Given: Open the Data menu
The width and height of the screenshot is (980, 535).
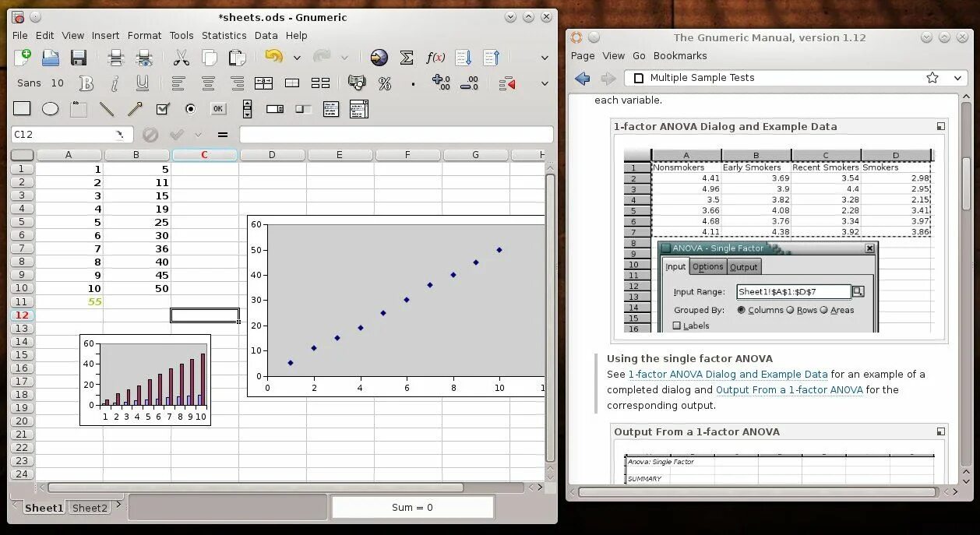Looking at the screenshot, I should [266, 35].
